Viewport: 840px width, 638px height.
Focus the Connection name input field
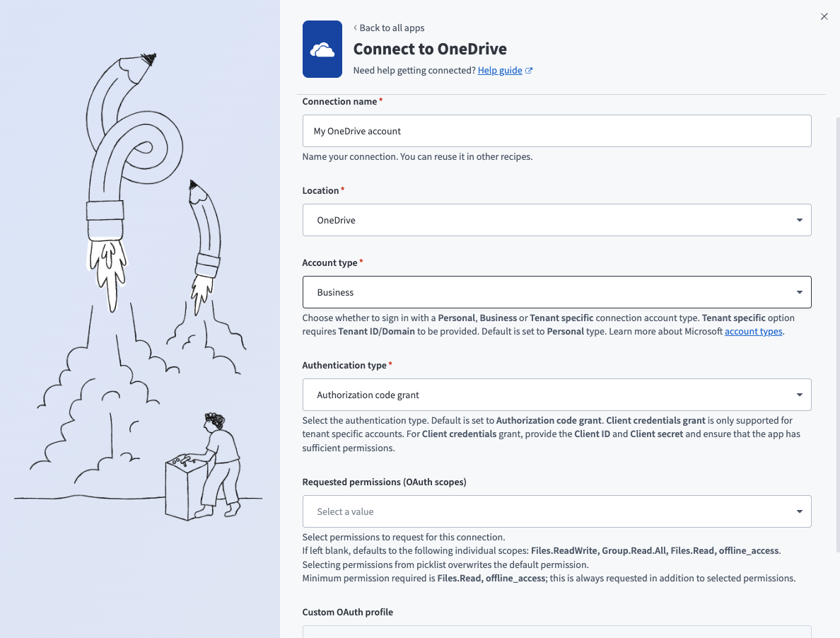(x=556, y=131)
